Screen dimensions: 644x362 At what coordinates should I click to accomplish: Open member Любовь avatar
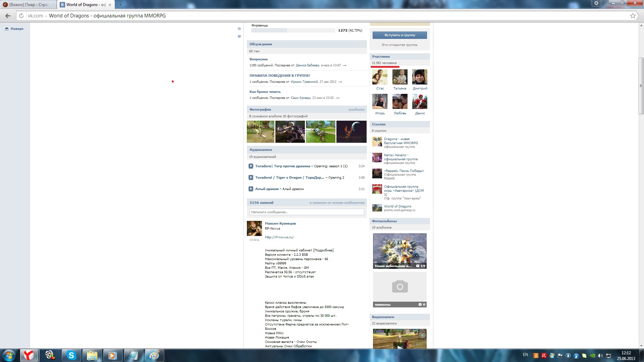pyautogui.click(x=400, y=101)
